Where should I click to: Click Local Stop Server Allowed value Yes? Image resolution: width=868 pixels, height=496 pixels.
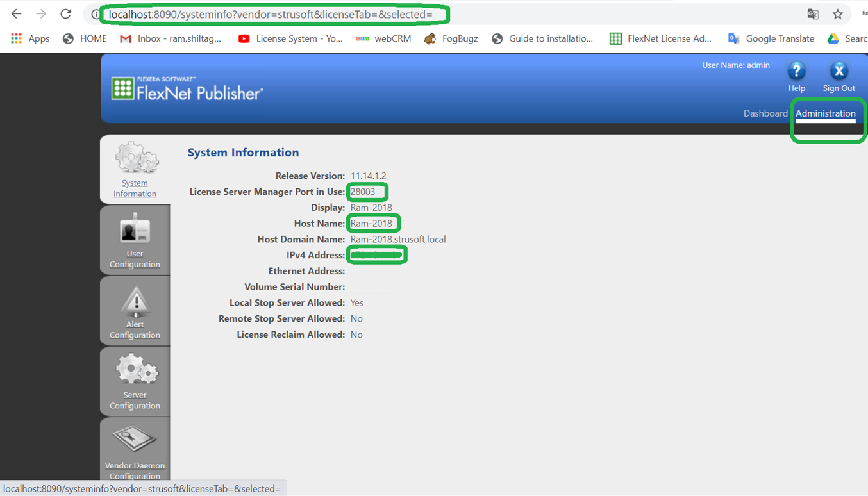pyautogui.click(x=356, y=303)
